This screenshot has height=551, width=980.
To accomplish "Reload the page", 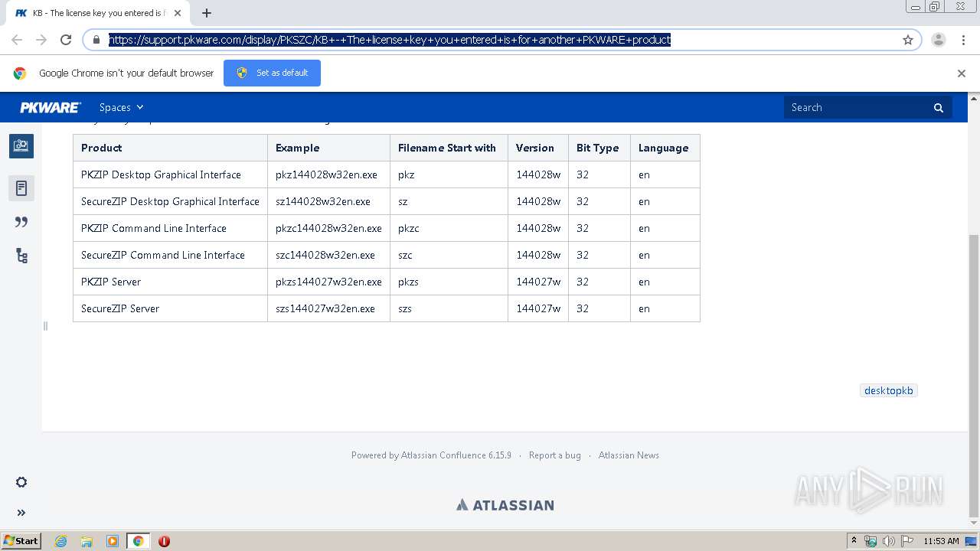I will tap(66, 40).
